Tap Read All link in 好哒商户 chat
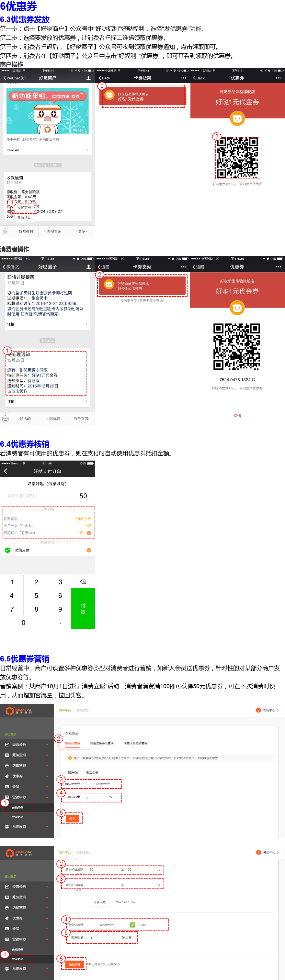 [13, 150]
